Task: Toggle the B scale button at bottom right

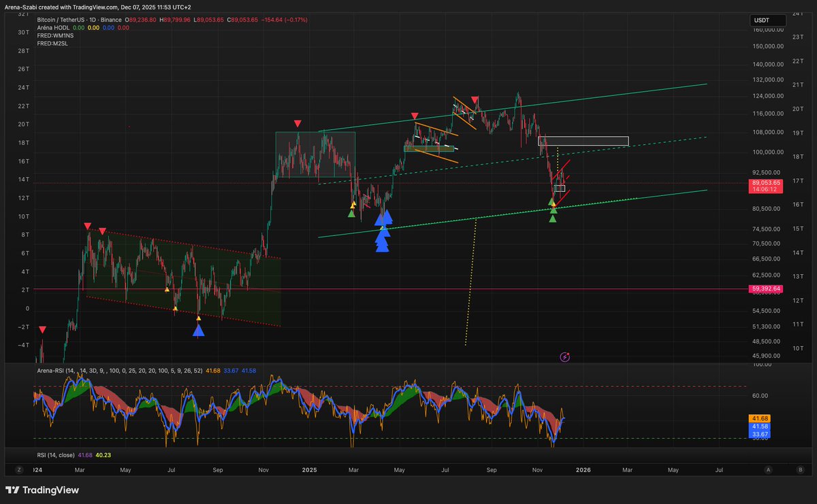Action: 799,469
